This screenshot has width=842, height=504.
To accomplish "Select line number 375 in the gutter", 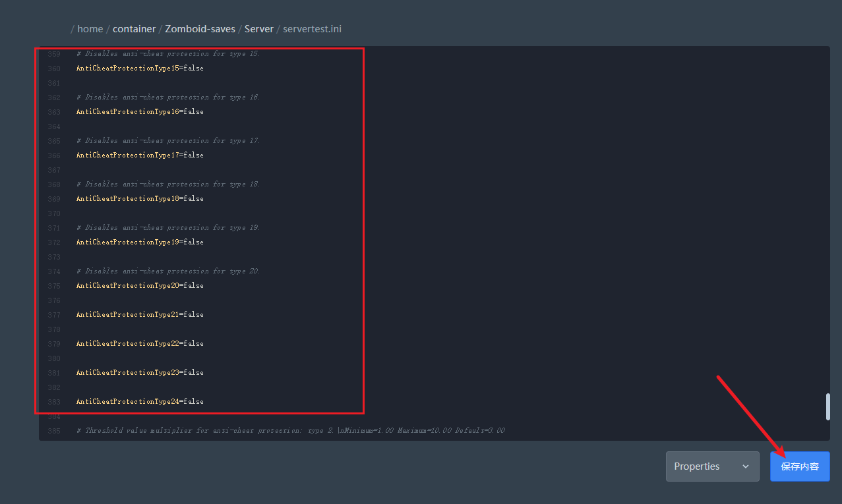I will [x=54, y=286].
